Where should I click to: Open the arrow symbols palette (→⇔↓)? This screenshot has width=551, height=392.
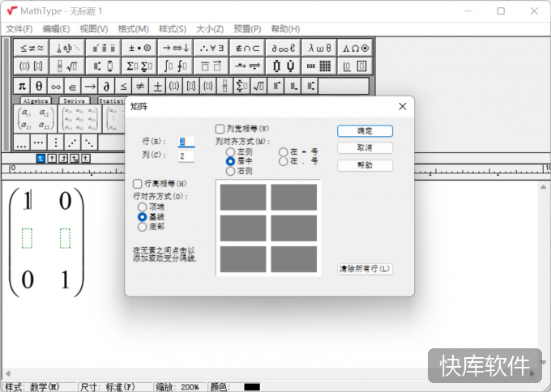175,48
